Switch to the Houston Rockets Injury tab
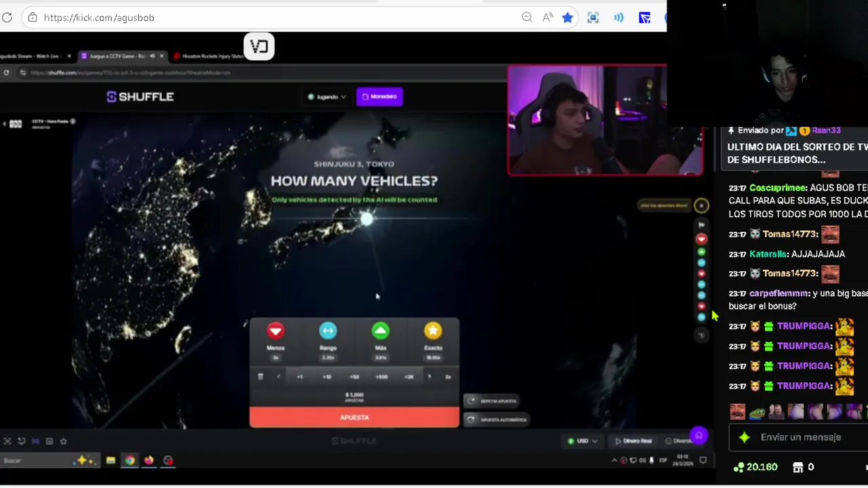 (209, 56)
